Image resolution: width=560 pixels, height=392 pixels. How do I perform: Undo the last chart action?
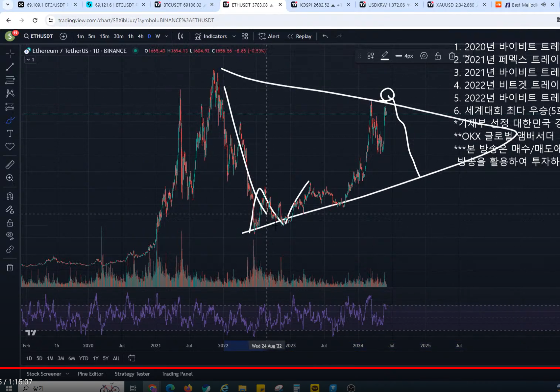pos(325,36)
